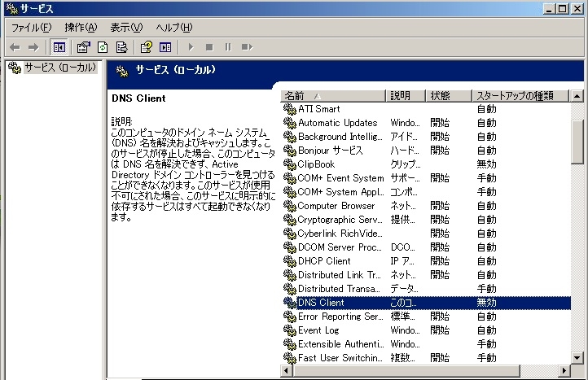Screen dimensions: 588x380
Task: Click the Help question mark icon
Action: [147, 48]
